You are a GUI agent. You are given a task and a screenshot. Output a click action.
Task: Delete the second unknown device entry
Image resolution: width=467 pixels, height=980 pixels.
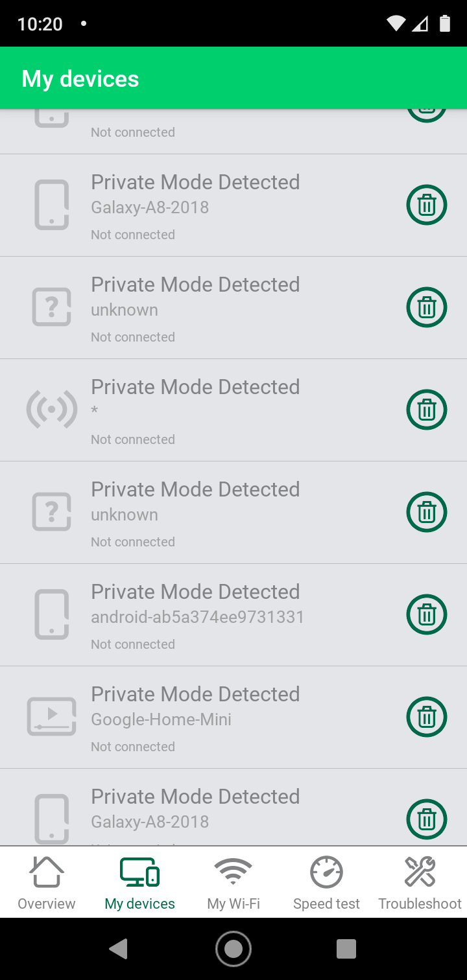pyautogui.click(x=426, y=512)
